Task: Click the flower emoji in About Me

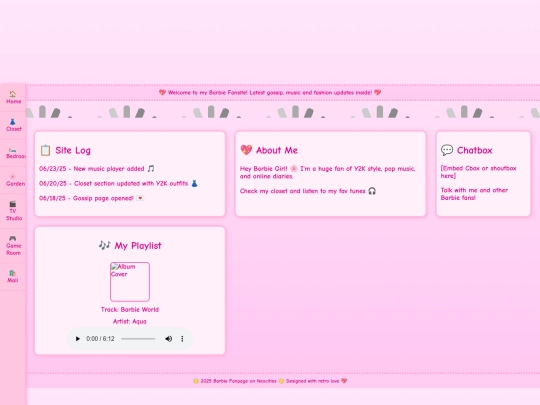Action: point(294,169)
